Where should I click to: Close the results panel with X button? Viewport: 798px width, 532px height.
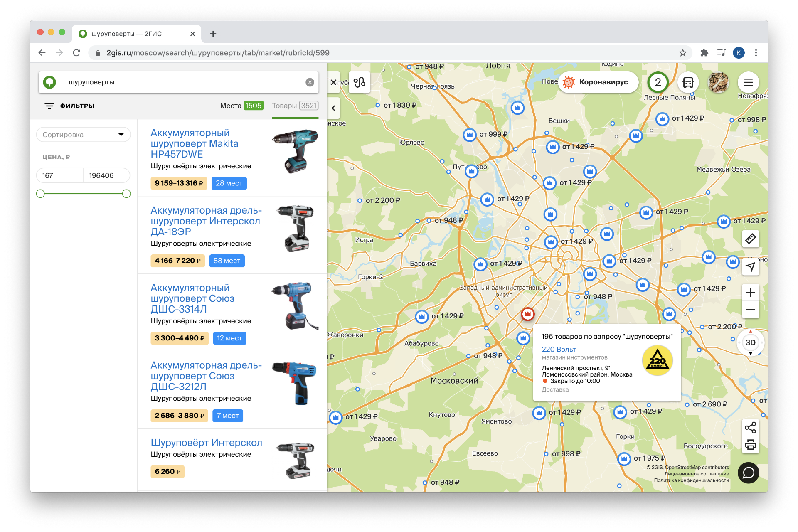(x=333, y=82)
